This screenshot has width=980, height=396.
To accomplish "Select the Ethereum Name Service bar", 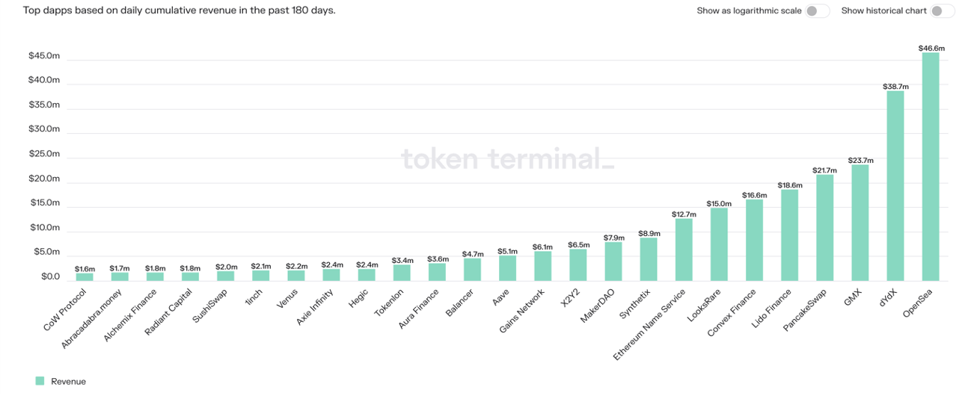I will [684, 250].
